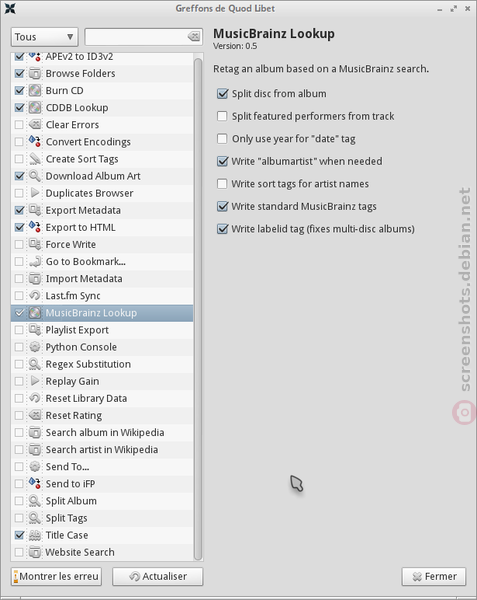477x600 pixels.
Task: Click the Create Sort Tags icon
Action: [35, 159]
